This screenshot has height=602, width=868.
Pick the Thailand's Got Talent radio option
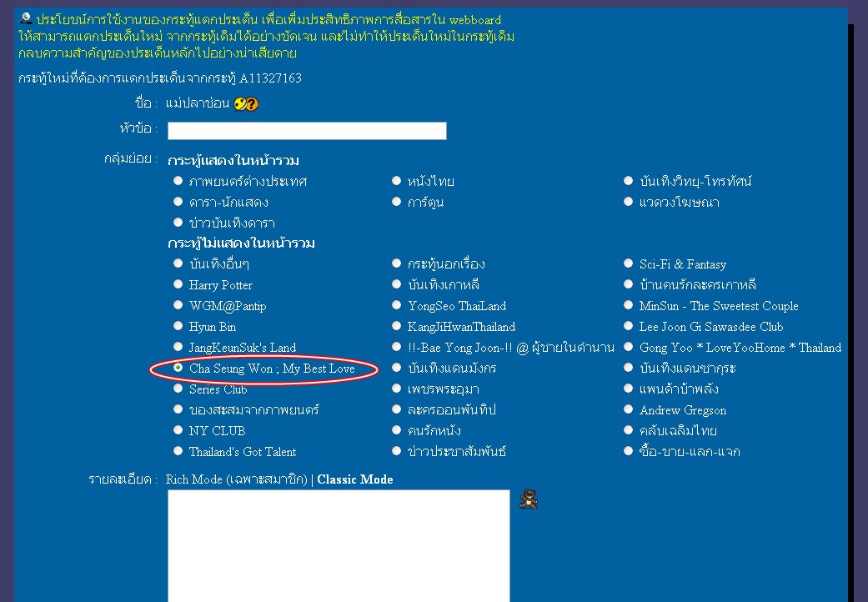[178, 451]
